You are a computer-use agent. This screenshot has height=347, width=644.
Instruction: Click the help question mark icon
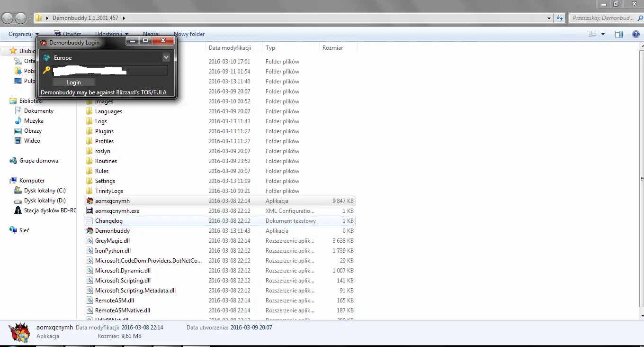[635, 34]
